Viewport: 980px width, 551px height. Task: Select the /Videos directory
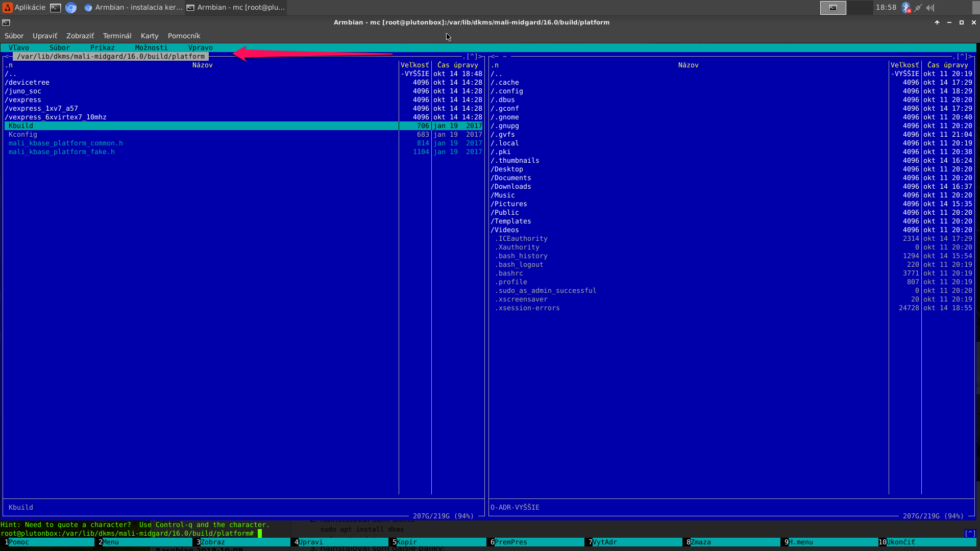[x=731, y=230]
